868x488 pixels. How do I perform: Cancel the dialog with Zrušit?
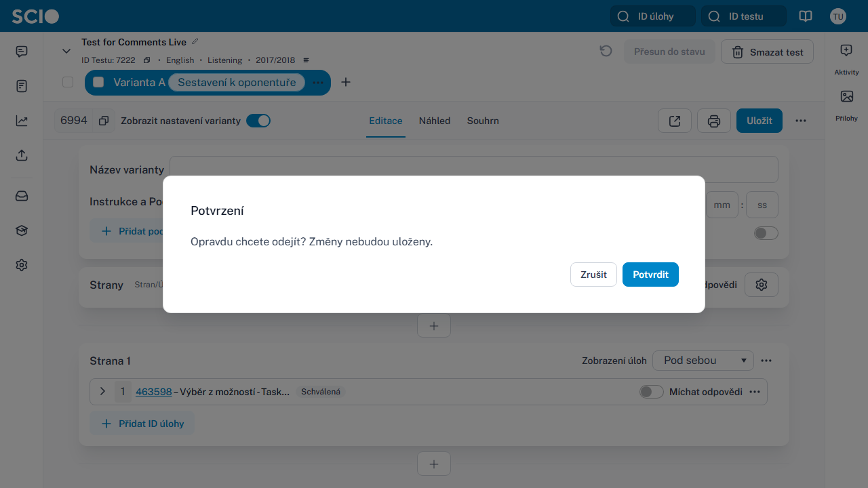coord(593,274)
